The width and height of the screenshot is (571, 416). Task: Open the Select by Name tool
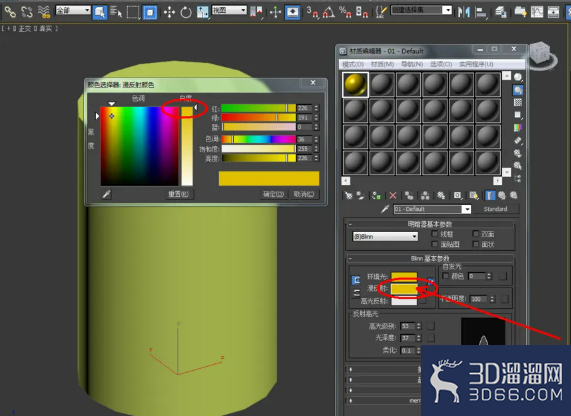click(116, 12)
